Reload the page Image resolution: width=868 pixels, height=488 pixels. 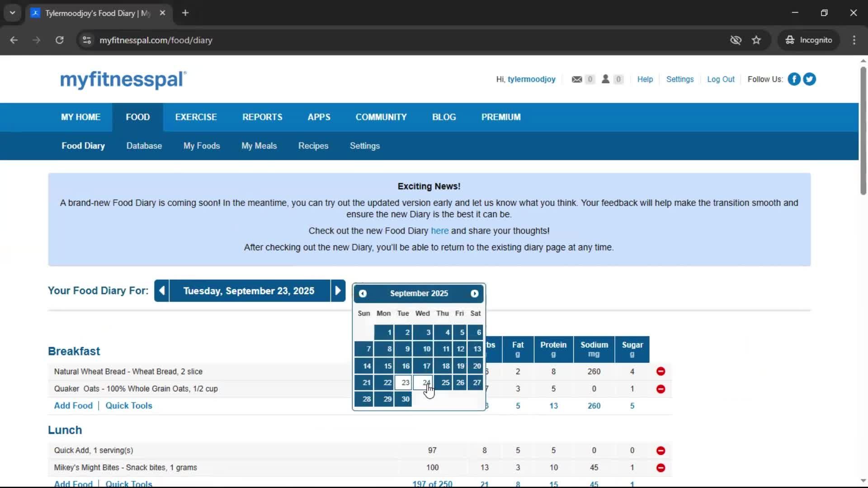(x=59, y=40)
